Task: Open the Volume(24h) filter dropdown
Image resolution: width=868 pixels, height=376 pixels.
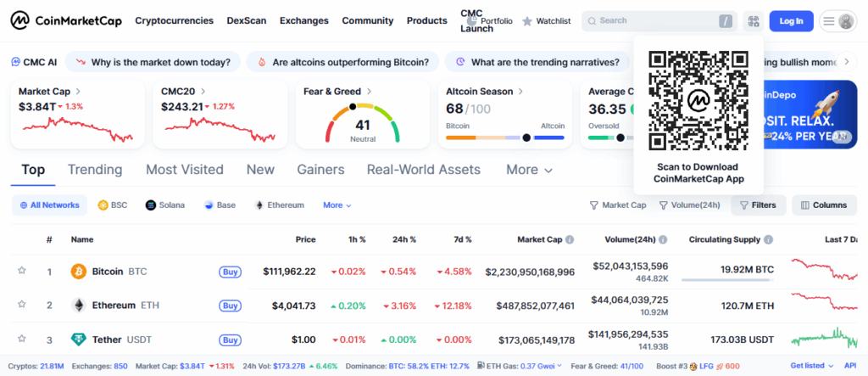Action: point(689,205)
